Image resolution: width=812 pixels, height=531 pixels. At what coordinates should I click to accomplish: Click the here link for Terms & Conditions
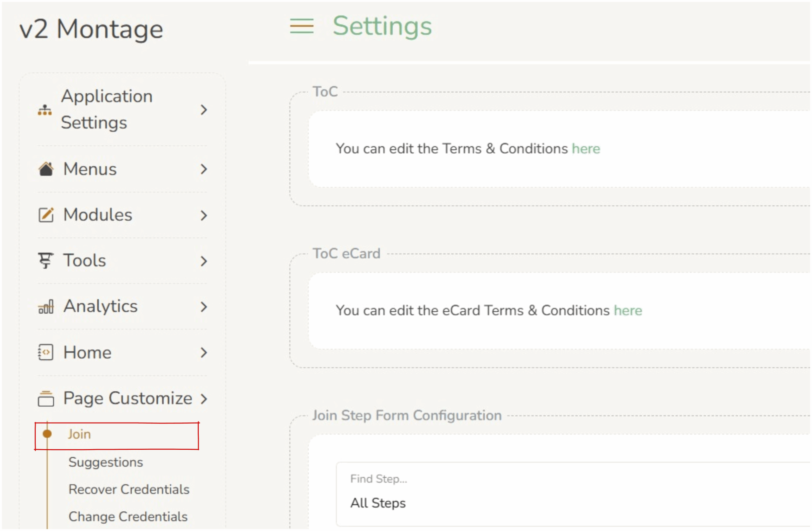[x=586, y=149]
